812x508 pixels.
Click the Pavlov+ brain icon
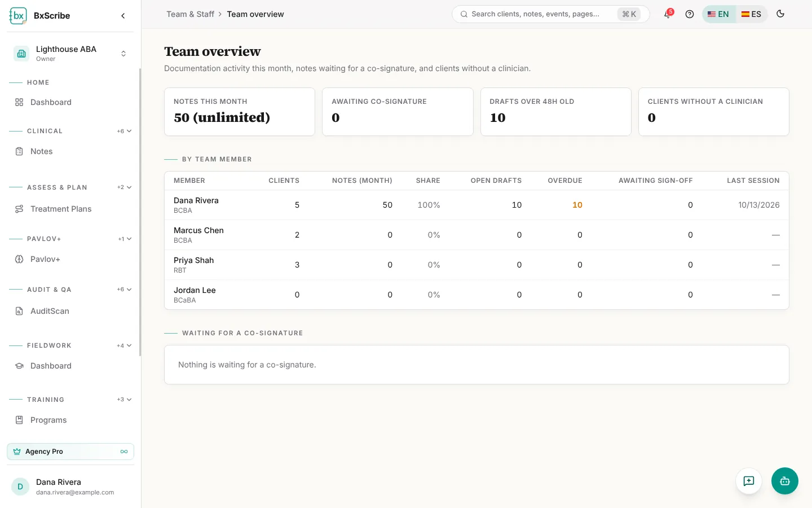click(x=19, y=259)
